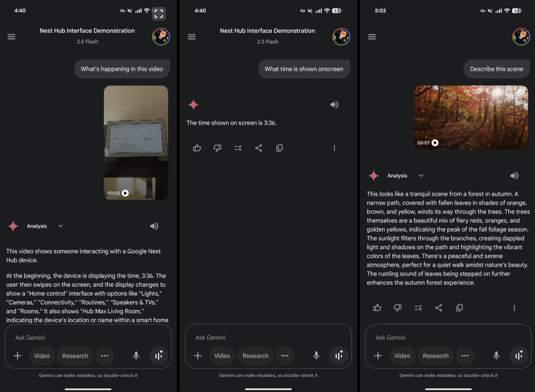Open the three-dot overflow chip in the 'What time' chat input bar
Viewport: 535px width, 392px height.
[x=285, y=356]
